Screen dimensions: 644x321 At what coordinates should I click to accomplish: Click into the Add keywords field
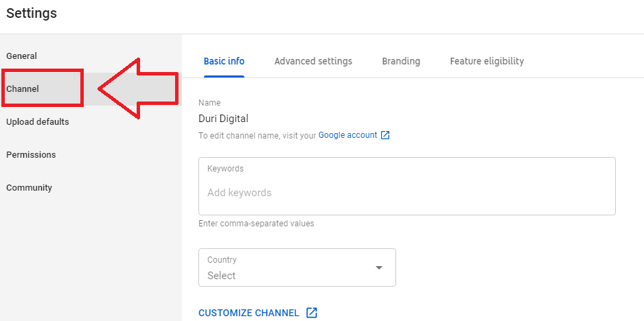[406, 187]
